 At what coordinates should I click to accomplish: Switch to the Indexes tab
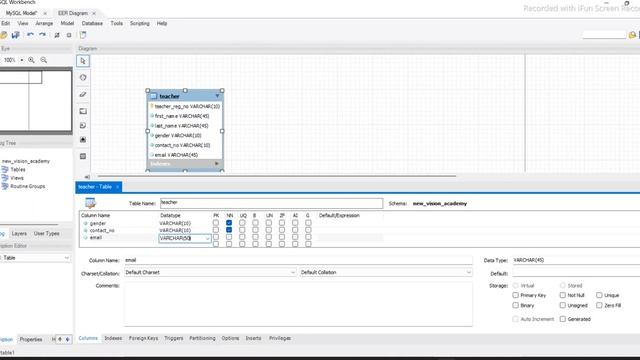click(113, 338)
